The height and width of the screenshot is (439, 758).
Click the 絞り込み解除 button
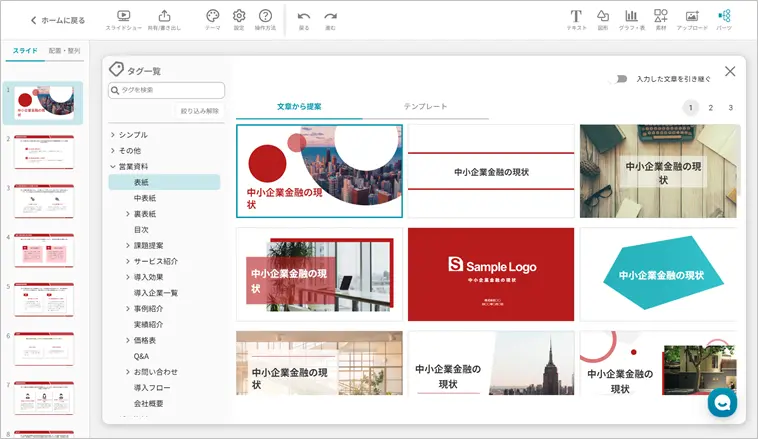(200, 111)
